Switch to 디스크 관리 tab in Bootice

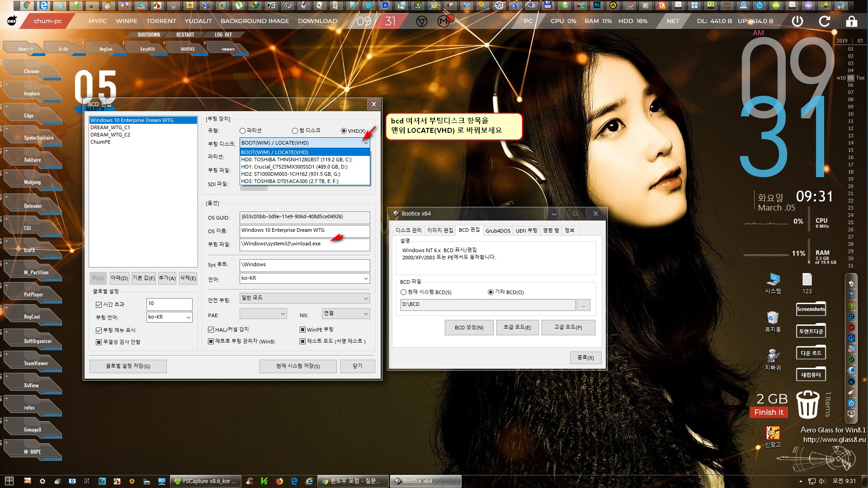coord(408,230)
